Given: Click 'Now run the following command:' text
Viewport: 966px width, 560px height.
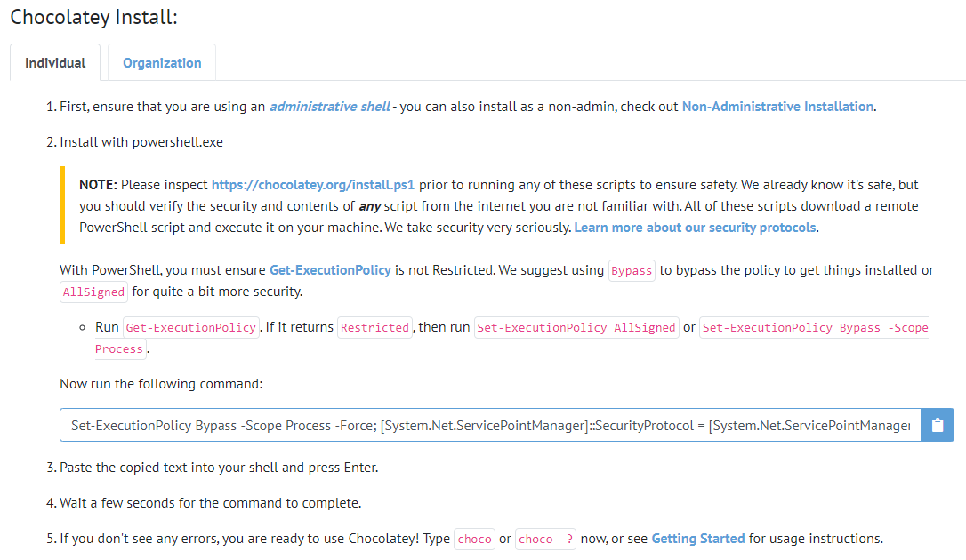Looking at the screenshot, I should [x=161, y=384].
